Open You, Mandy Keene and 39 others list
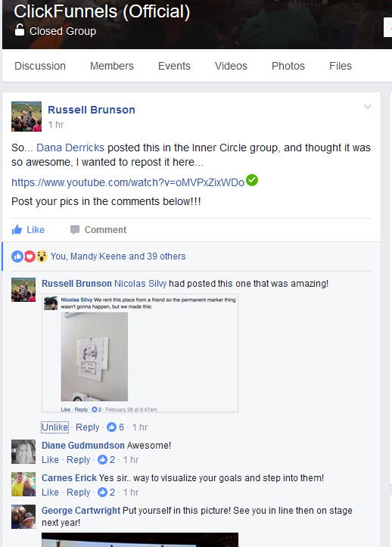Image resolution: width=392 pixels, height=547 pixels. click(118, 256)
